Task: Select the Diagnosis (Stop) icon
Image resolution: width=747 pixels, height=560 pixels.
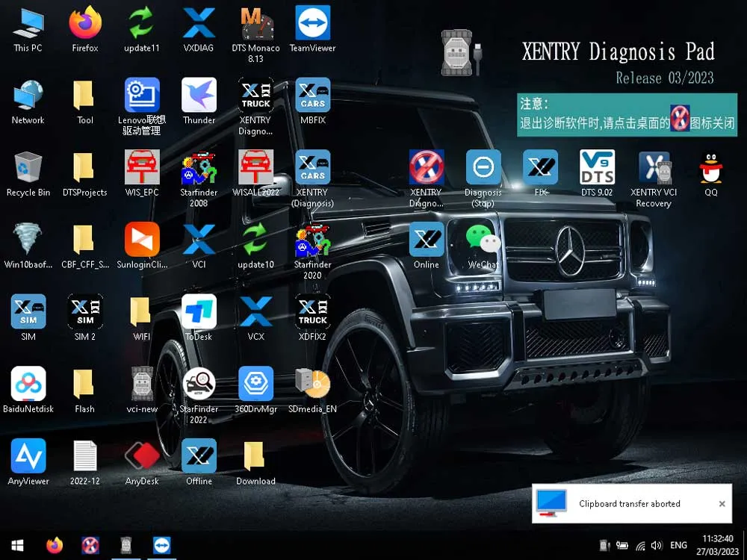Action: click(x=483, y=179)
